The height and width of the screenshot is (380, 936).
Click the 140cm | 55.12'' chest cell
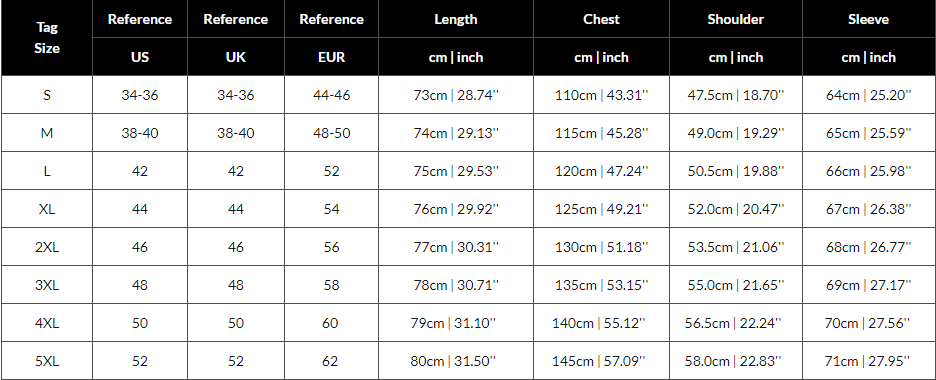[x=601, y=323]
